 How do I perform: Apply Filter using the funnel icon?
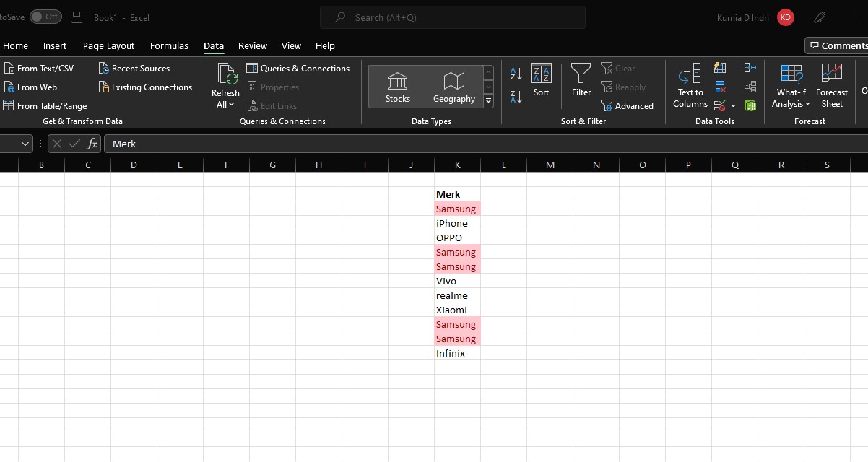(x=581, y=80)
